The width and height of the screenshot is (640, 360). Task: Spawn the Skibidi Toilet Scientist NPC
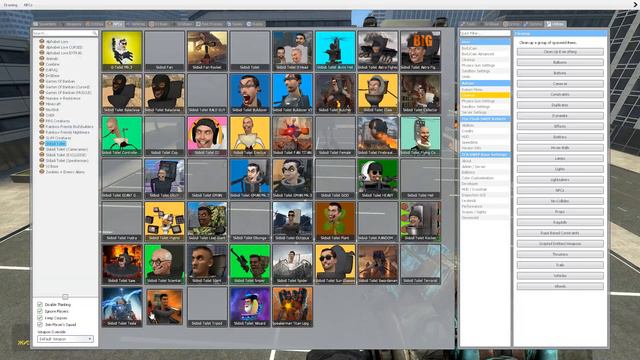164,264
